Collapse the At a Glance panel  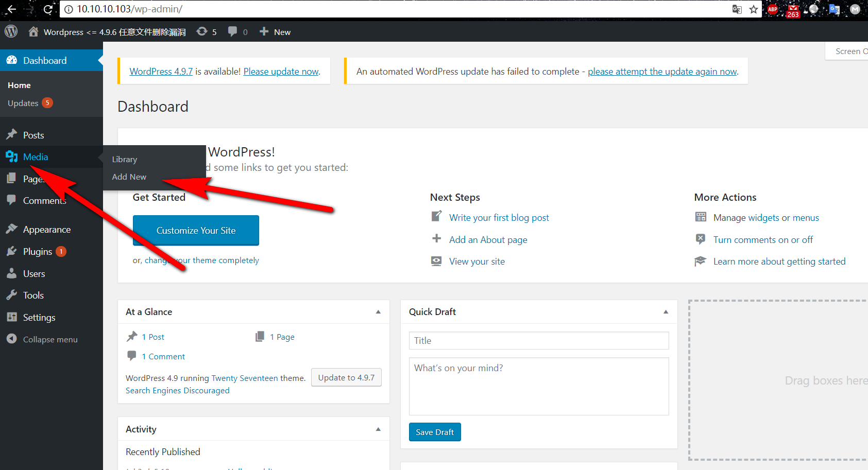(x=378, y=312)
